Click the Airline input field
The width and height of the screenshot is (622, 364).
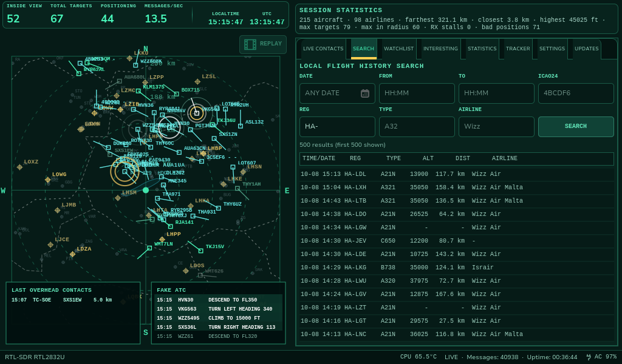(496, 126)
